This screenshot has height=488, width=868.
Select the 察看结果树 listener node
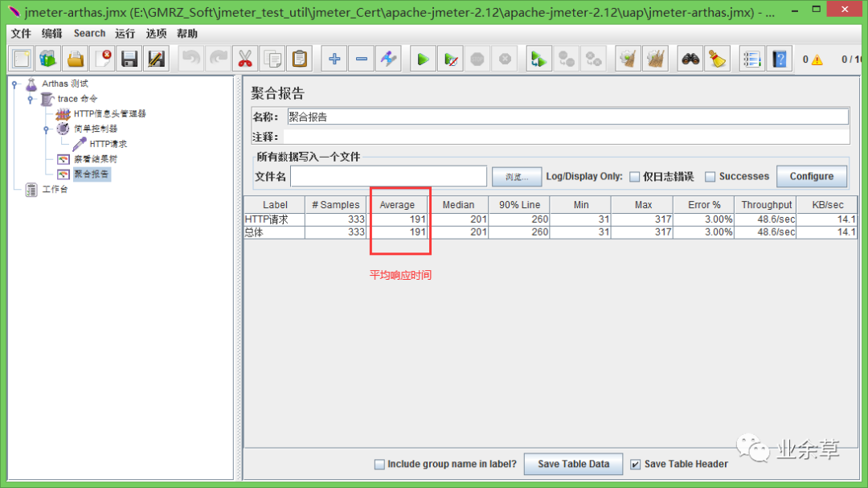click(95, 159)
